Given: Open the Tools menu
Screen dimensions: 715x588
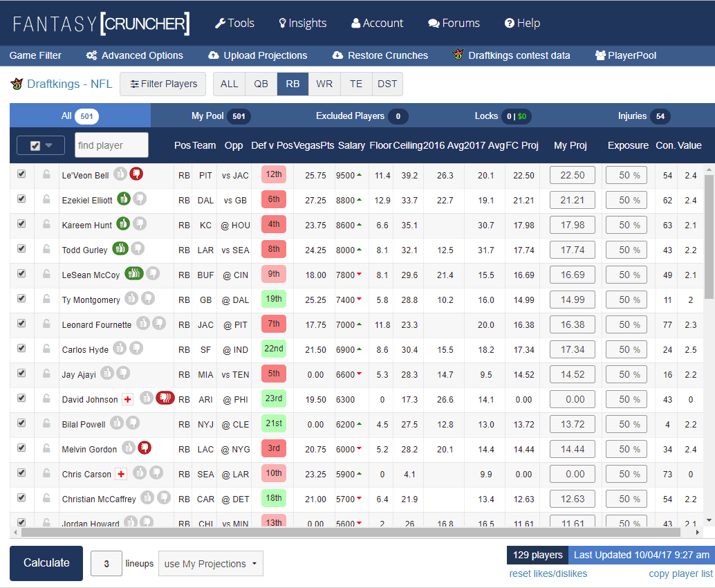Looking at the screenshot, I should tap(234, 24).
